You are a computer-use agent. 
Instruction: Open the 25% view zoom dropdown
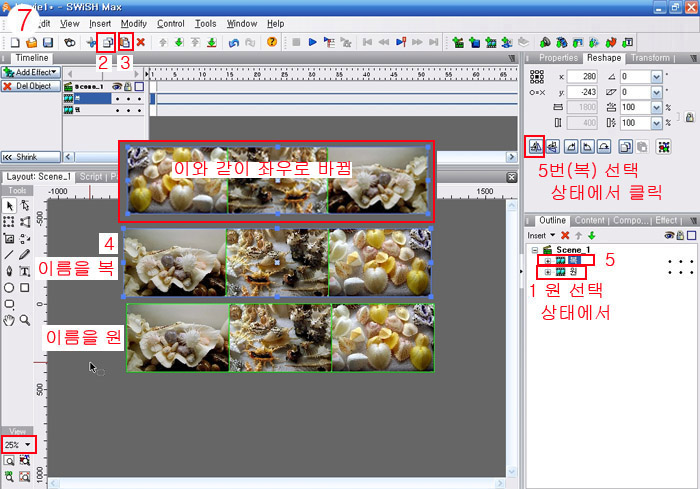pyautogui.click(x=28, y=445)
